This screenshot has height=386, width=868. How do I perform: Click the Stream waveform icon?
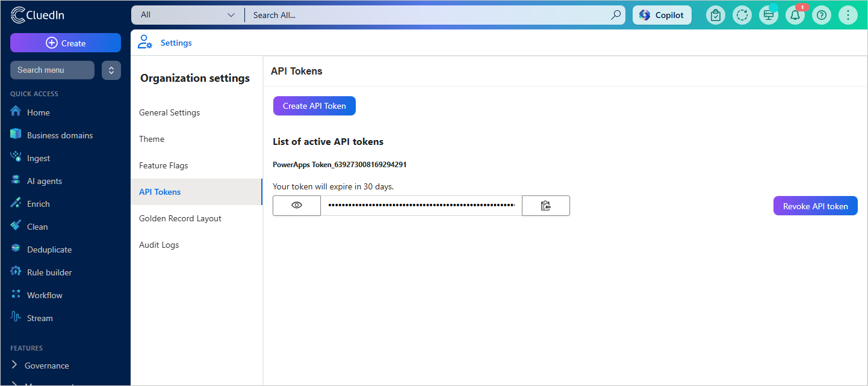point(16,317)
